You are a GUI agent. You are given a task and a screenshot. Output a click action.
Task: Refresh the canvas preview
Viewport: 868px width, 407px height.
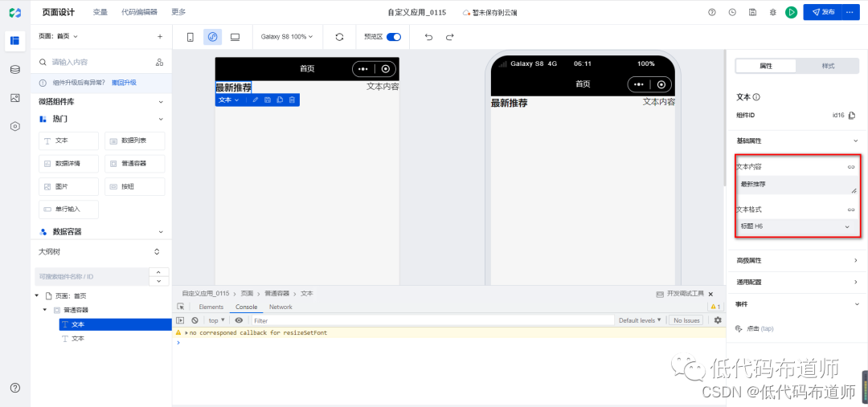coord(340,37)
